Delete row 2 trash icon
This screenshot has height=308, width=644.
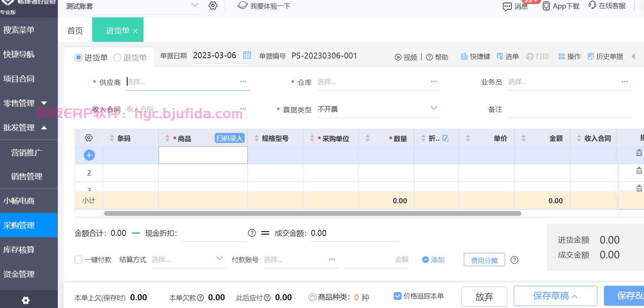[x=639, y=170]
